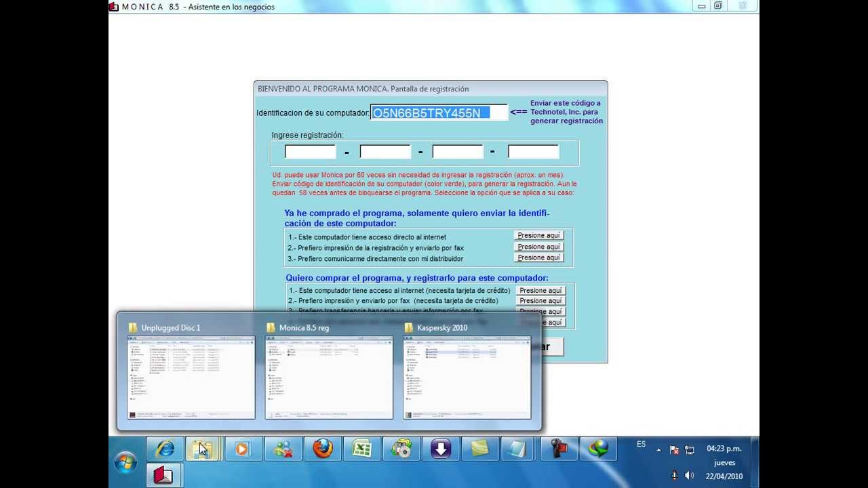
Task: Click the disc-and-gear taskbar icon
Action: tap(401, 449)
